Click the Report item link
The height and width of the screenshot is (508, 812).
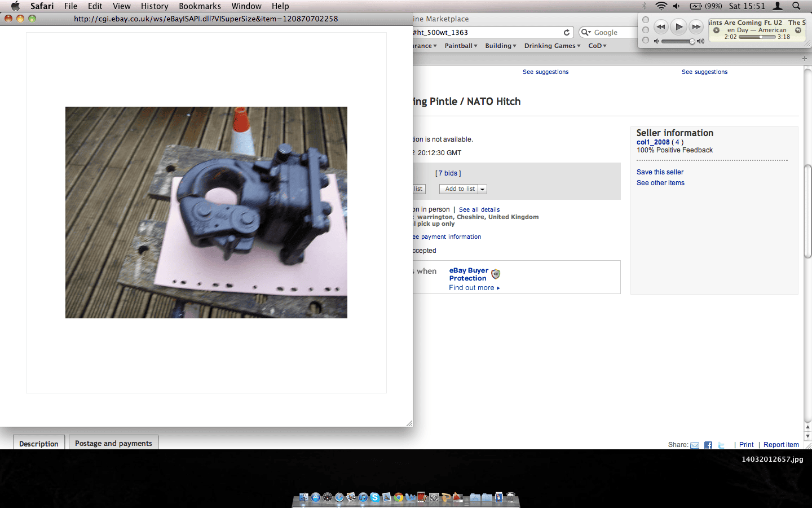(781, 445)
